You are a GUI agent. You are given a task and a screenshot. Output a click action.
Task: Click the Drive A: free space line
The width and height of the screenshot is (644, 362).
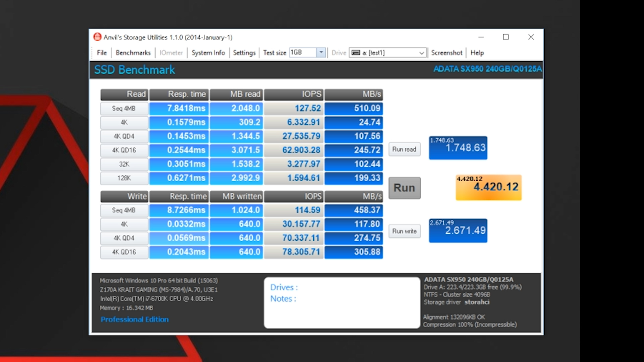pyautogui.click(x=473, y=287)
